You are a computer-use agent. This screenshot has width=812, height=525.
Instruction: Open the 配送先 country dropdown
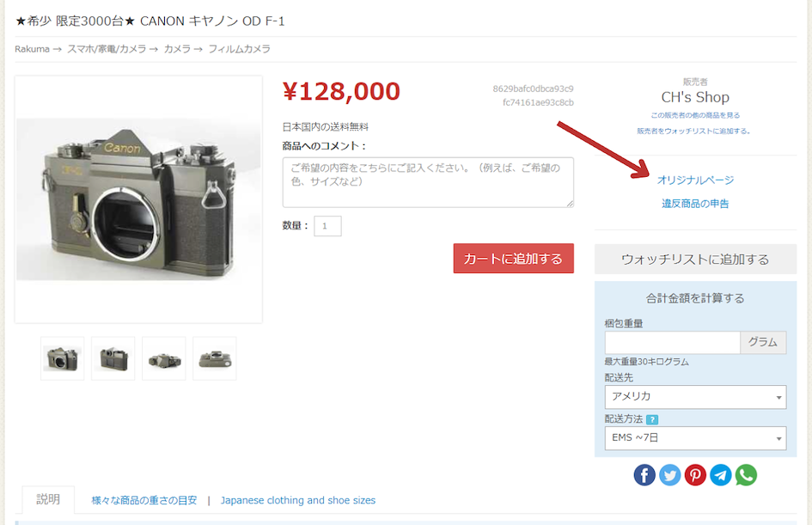pyautogui.click(x=695, y=397)
